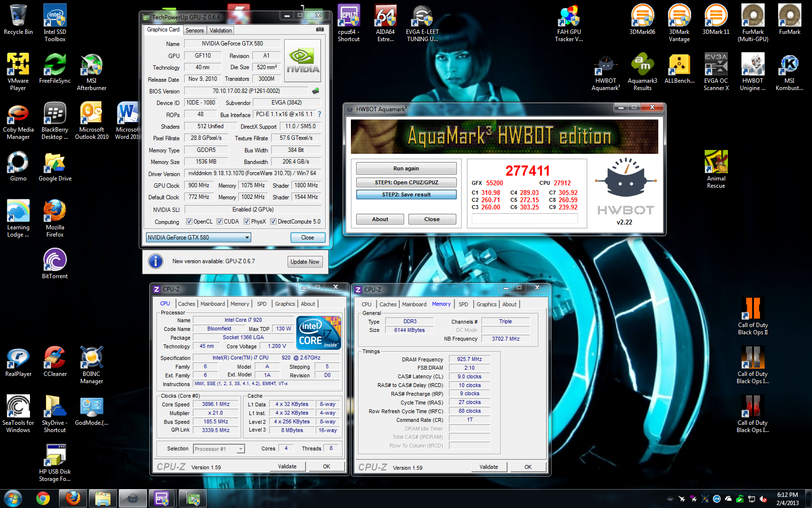Click BIOS Version field in GPU-Z

click(246, 91)
